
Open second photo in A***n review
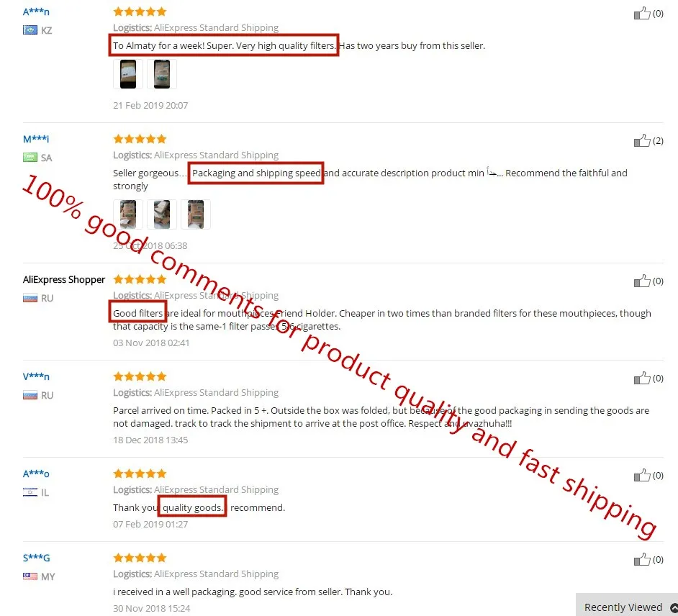point(162,74)
